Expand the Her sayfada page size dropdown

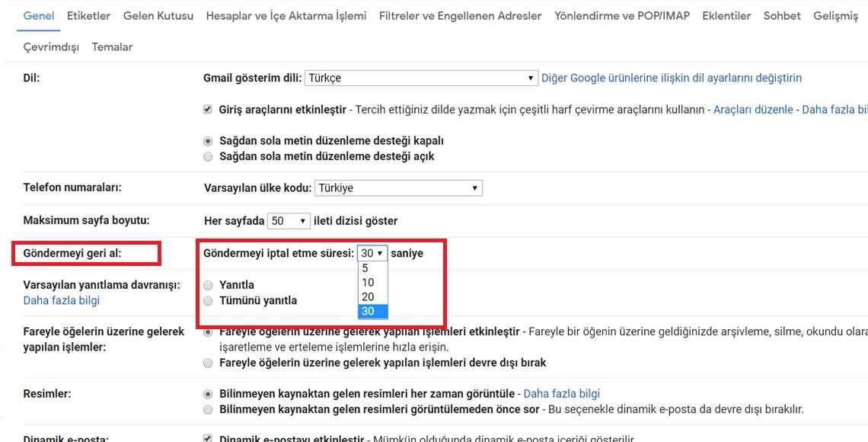[289, 221]
